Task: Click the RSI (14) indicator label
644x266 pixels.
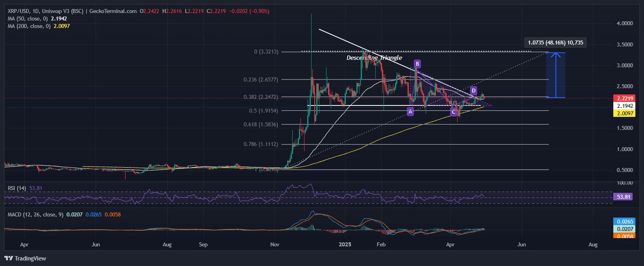Action: click(x=17, y=188)
